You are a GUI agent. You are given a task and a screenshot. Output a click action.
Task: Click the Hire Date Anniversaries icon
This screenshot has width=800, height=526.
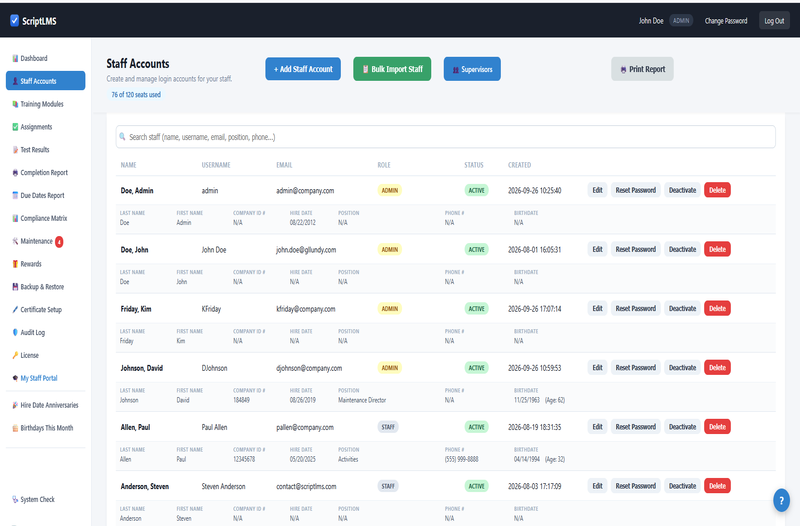(x=15, y=405)
